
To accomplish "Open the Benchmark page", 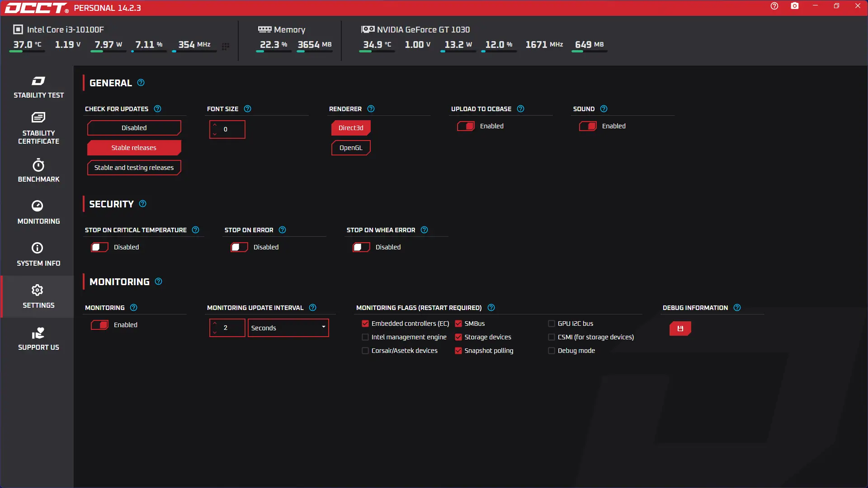I will point(38,170).
